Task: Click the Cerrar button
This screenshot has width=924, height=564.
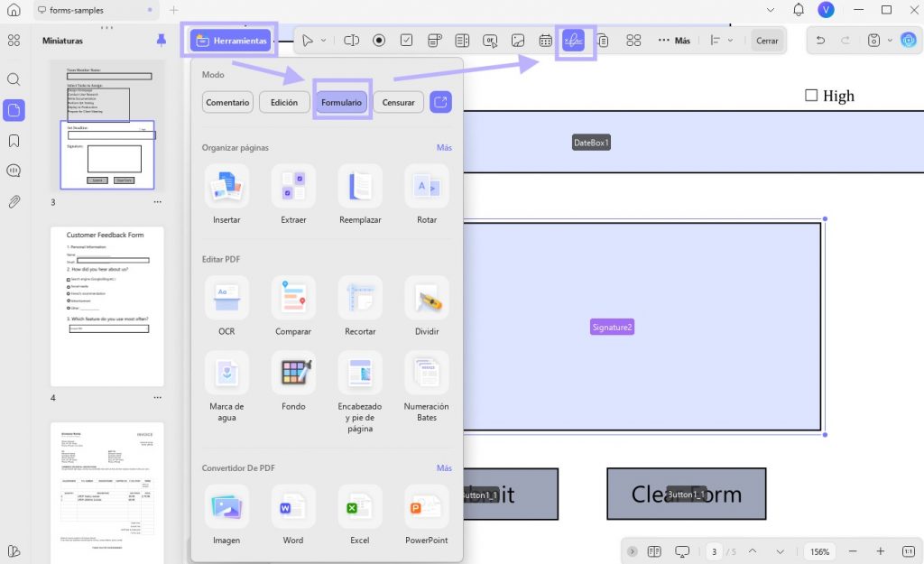Action: pos(767,41)
